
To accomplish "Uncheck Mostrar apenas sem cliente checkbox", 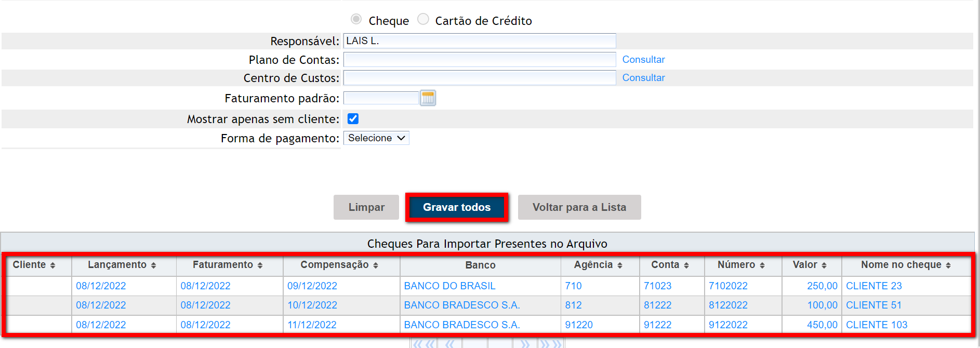I will click(353, 119).
